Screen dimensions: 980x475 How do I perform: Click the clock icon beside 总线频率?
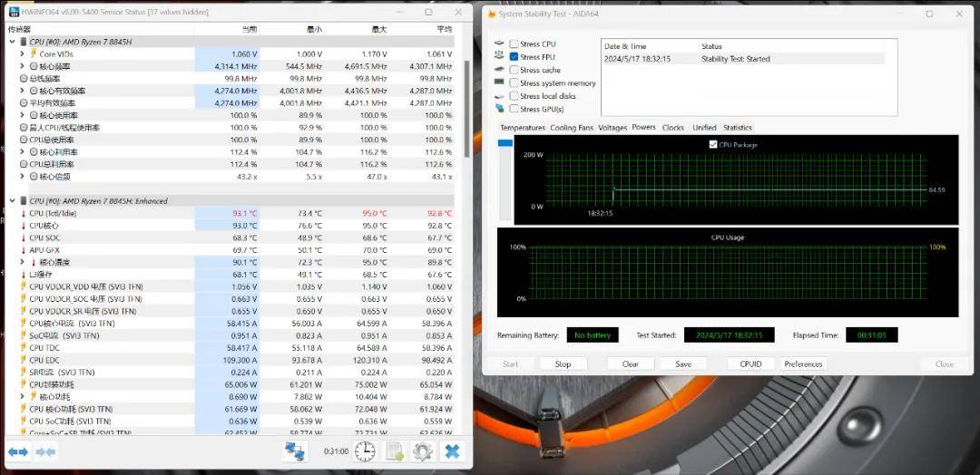click(24, 79)
